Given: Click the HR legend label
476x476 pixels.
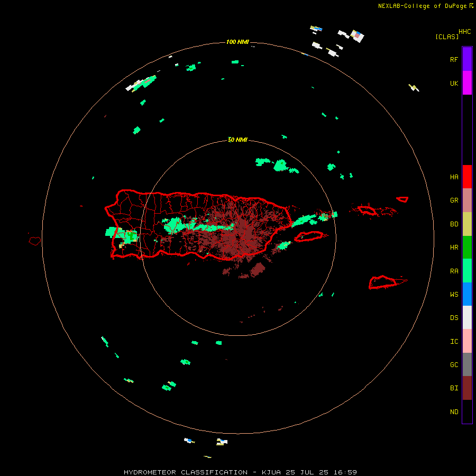Looking at the screenshot, I should (454, 248).
